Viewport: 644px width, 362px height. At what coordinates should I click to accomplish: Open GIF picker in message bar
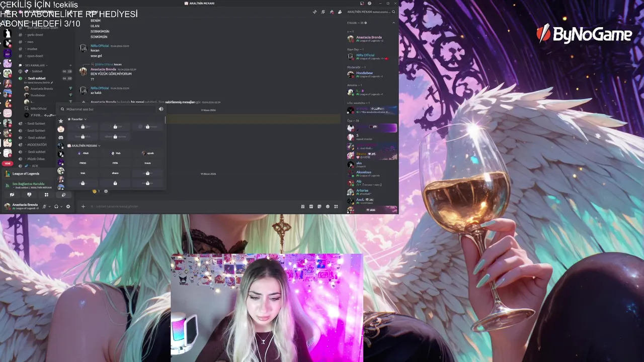pos(311,206)
